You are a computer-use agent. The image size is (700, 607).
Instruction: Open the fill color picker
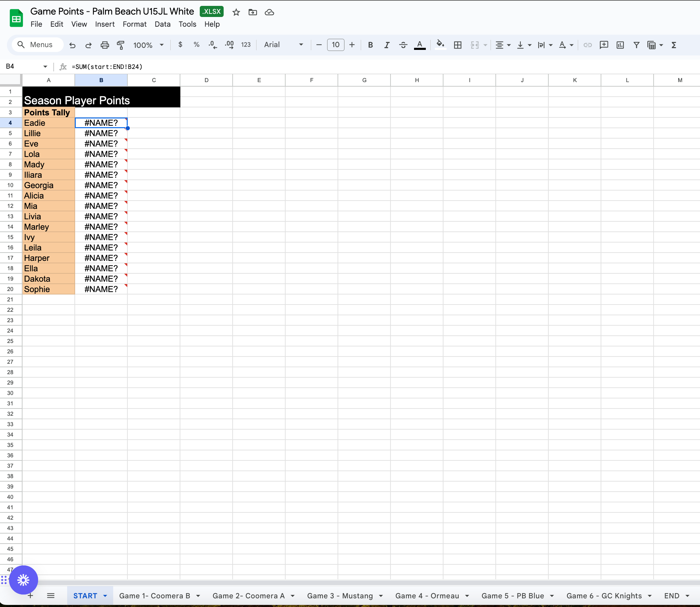[440, 45]
